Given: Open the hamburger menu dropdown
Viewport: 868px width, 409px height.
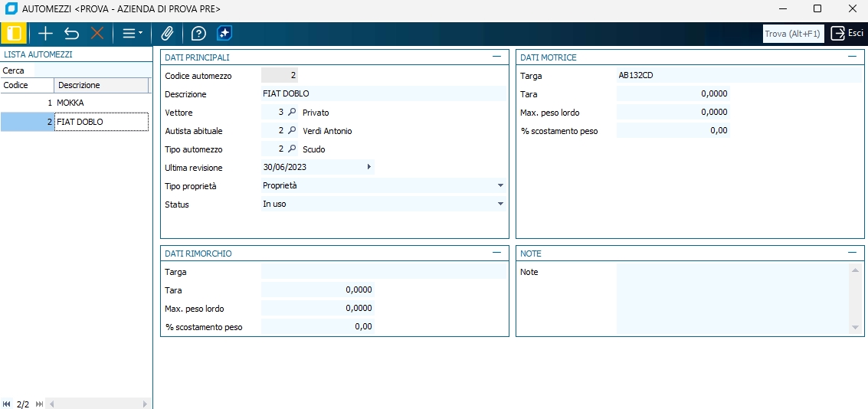Looking at the screenshot, I should pos(132,34).
